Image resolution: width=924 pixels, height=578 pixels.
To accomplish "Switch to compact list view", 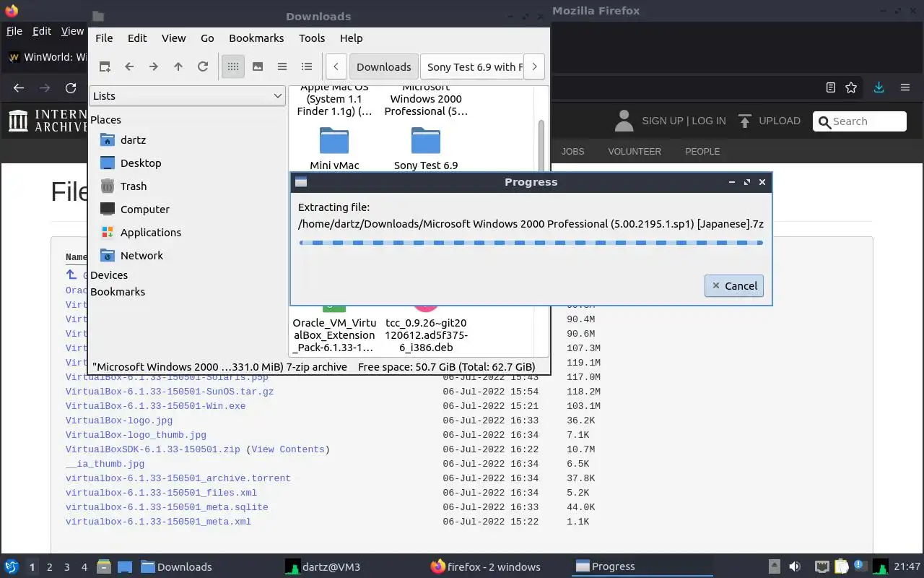I will (282, 66).
